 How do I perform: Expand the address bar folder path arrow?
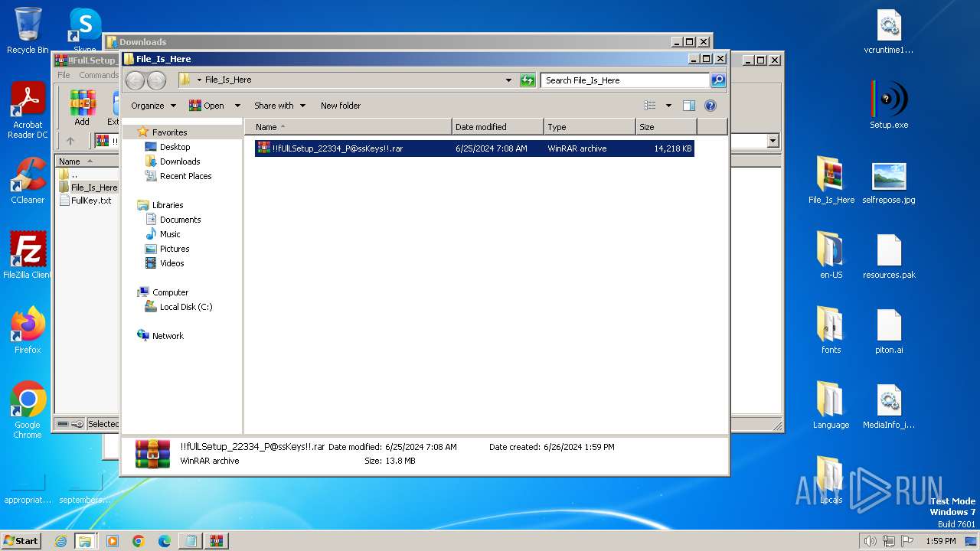(200, 80)
